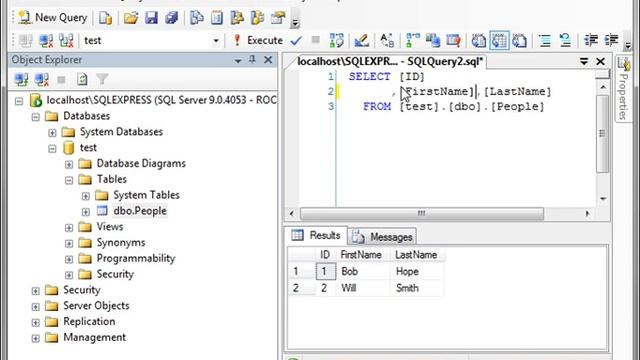Screen dimensions: 640x360
Task: Refresh the Object Explorer tree
Action: pyautogui.click(x=82, y=79)
